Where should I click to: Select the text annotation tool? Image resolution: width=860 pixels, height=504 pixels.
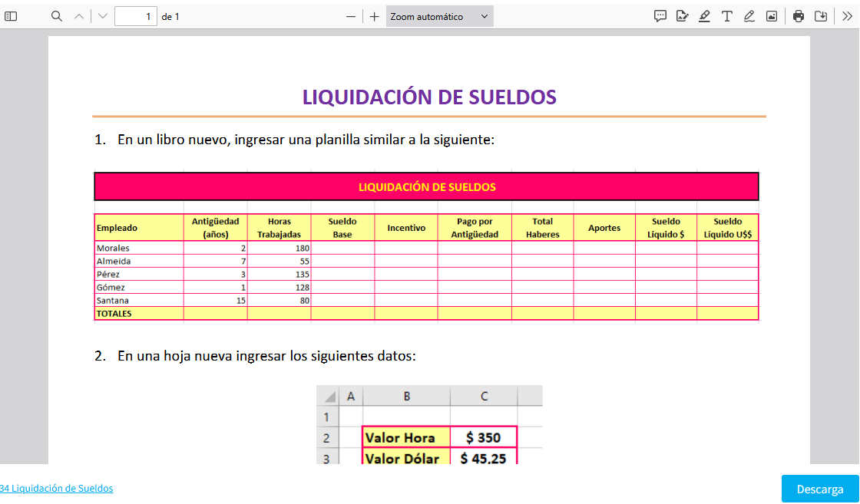tap(726, 16)
